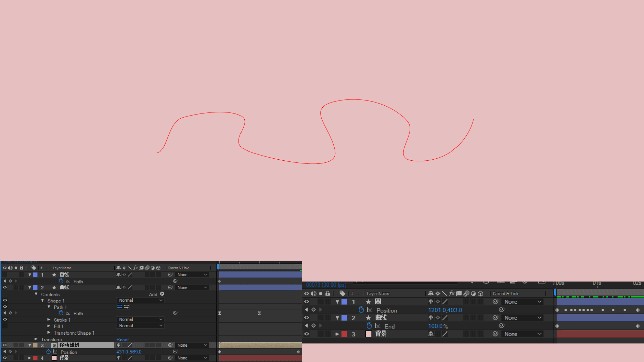Hide the 圆 layer
The image size is (644, 362).
click(307, 302)
